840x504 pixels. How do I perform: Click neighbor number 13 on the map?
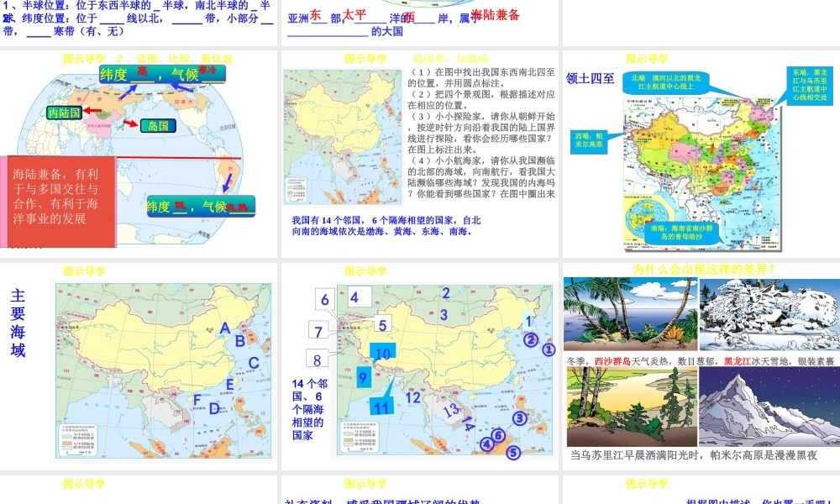[x=451, y=410]
